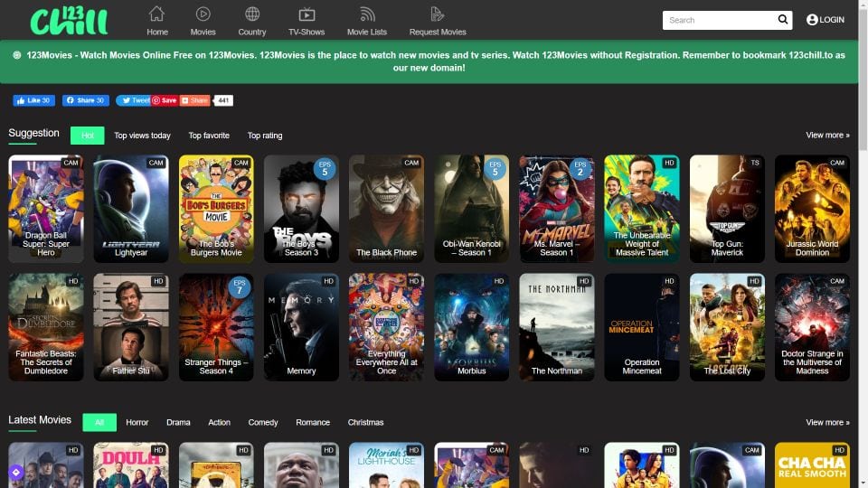The image size is (868, 488).
Task: Select the Hot suggestion tab
Action: point(88,136)
